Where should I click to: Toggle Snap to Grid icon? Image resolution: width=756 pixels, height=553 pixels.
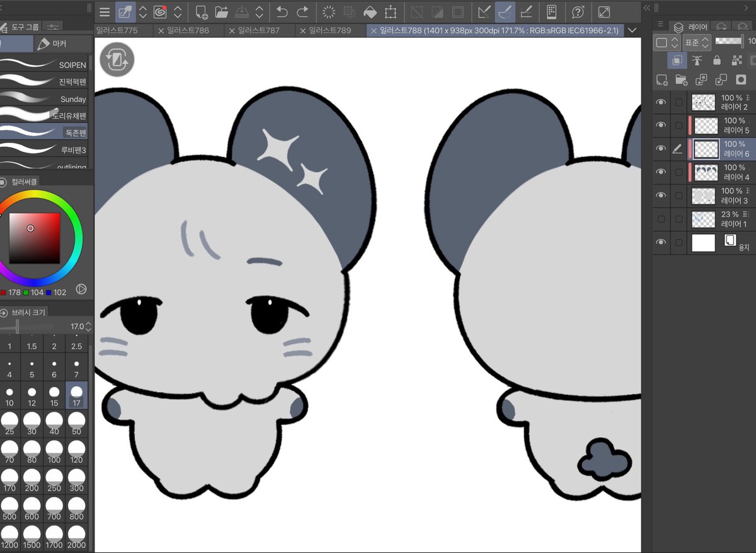[x=526, y=12]
